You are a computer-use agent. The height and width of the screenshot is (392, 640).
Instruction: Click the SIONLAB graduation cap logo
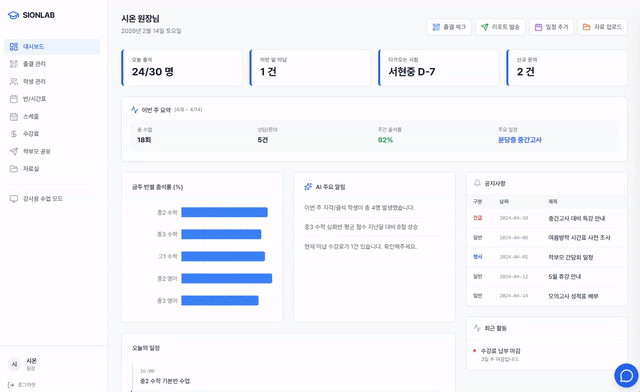tap(13, 15)
